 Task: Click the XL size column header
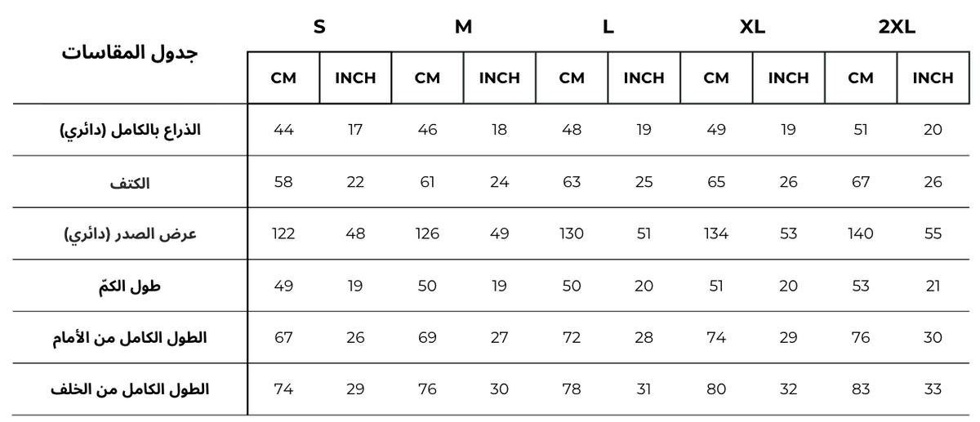click(752, 27)
